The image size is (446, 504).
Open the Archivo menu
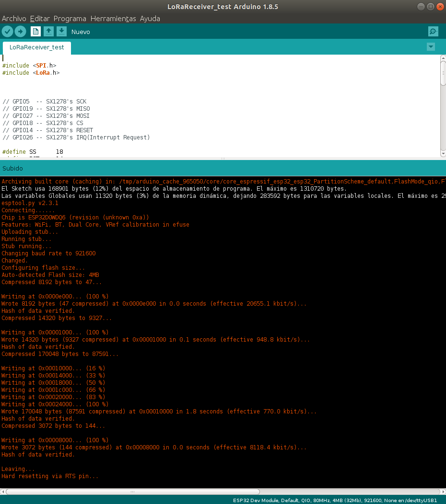click(14, 19)
